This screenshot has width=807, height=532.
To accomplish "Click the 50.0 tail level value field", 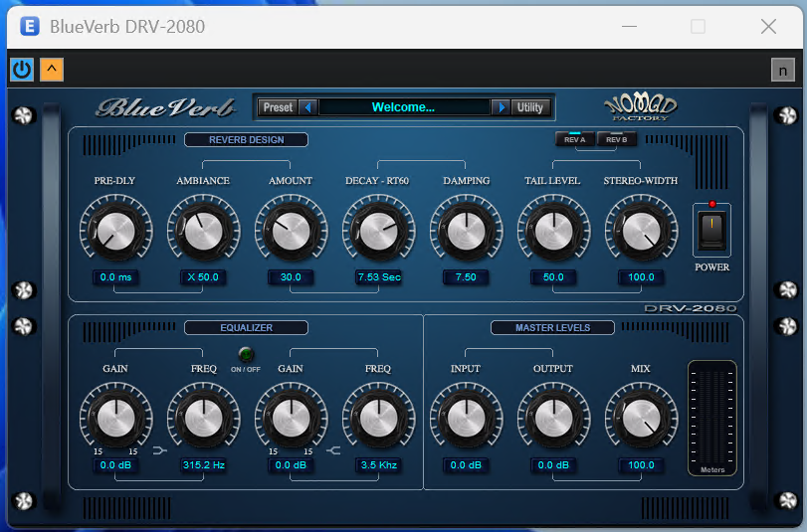I will 554,277.
